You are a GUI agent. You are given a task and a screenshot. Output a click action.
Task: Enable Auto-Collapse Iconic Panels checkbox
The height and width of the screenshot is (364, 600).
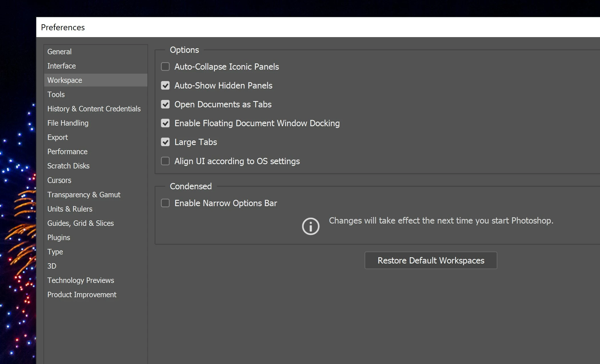[165, 67]
